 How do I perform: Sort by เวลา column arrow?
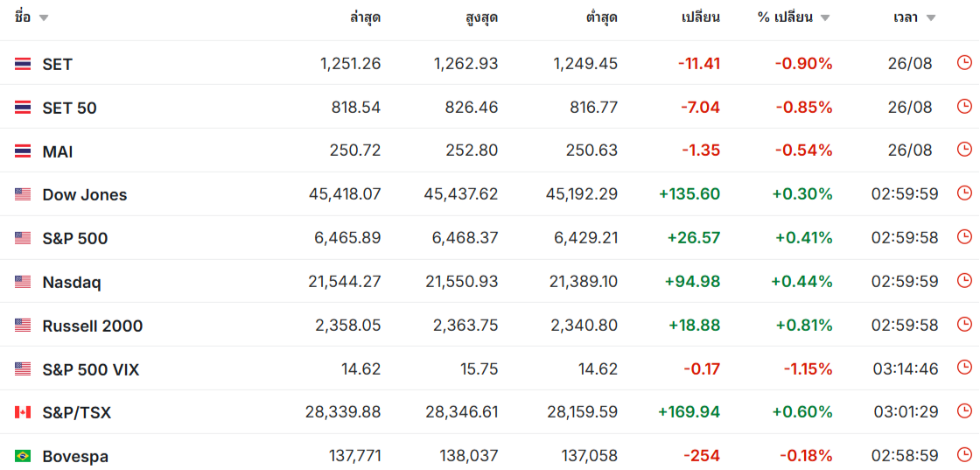(x=931, y=18)
